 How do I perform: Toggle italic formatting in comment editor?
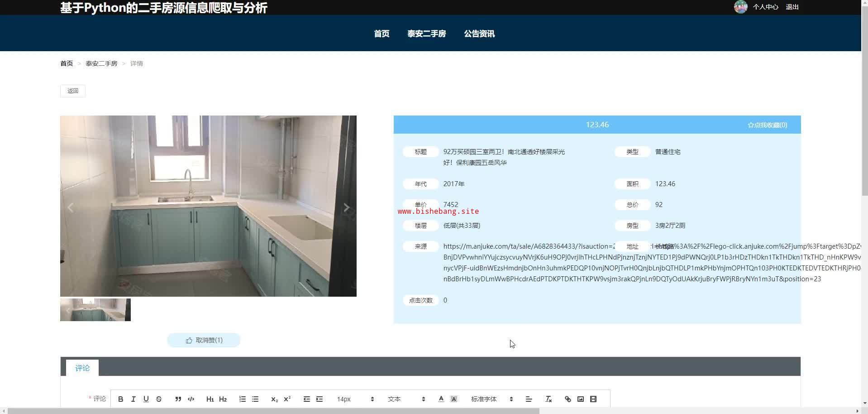pos(133,399)
